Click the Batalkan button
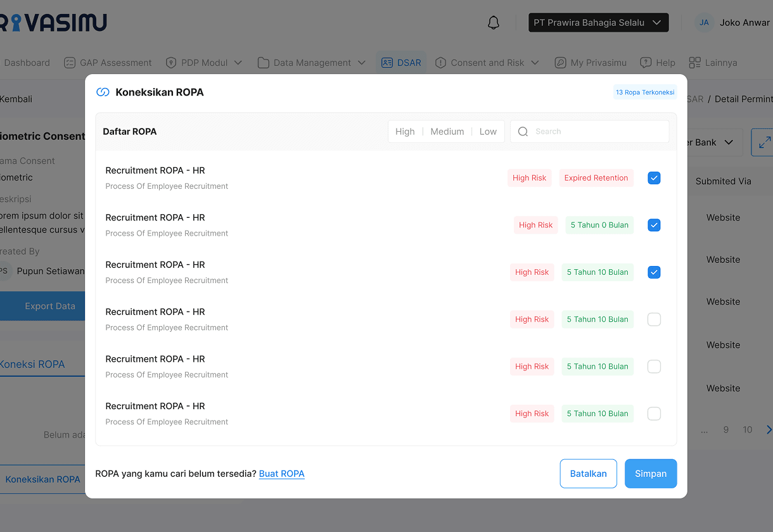This screenshot has width=773, height=532. (588, 474)
